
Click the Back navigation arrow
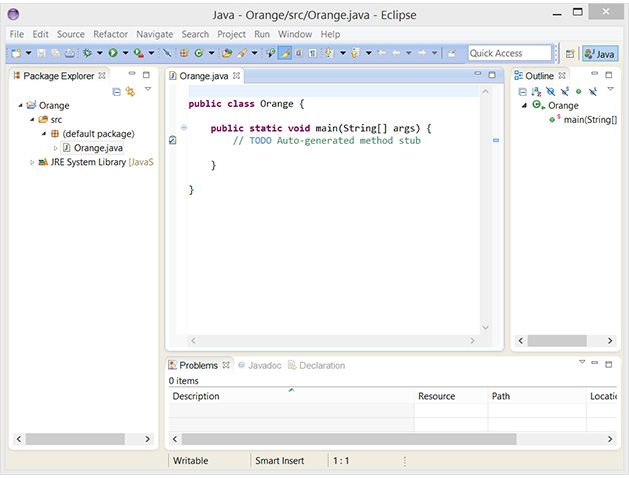[x=396, y=53]
